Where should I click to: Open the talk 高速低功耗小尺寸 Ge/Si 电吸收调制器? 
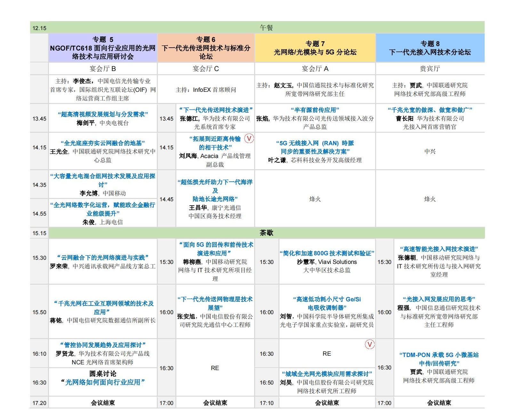coord(327,303)
